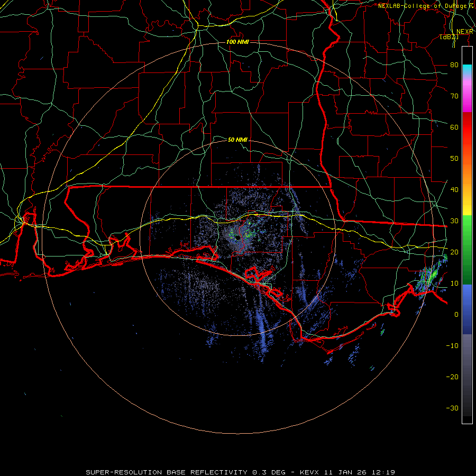The image size is (476, 476).
Task: Click the -20 value on the dBZ scale
Action: coord(452,377)
